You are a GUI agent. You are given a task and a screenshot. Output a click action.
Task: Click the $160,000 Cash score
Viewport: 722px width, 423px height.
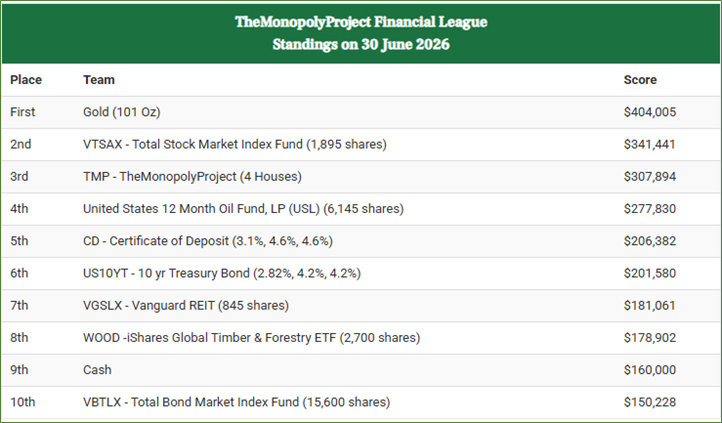(x=650, y=370)
